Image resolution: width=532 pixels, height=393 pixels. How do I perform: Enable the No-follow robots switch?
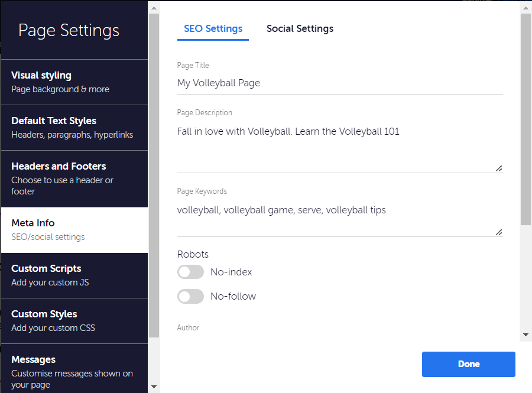(190, 296)
